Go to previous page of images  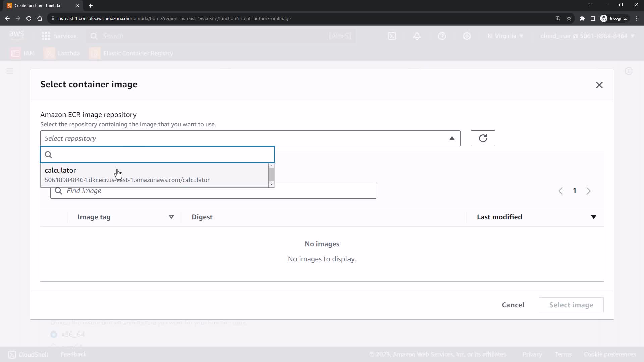point(560,191)
